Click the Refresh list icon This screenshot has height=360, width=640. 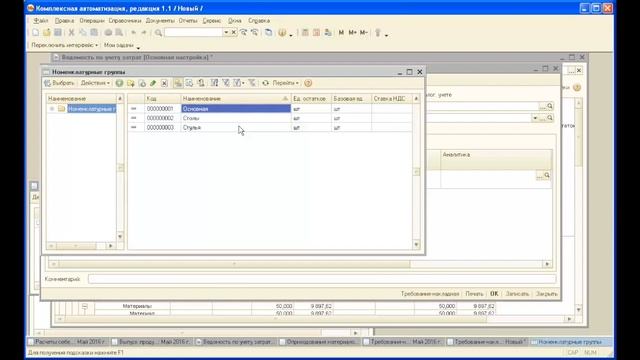pyautogui.click(x=265, y=83)
